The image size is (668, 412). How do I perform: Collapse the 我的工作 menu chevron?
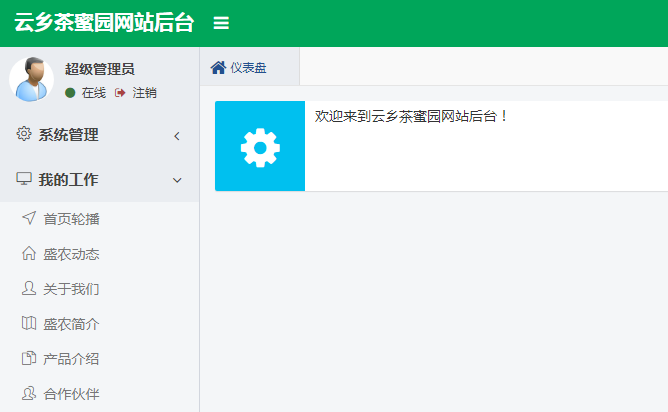click(177, 180)
